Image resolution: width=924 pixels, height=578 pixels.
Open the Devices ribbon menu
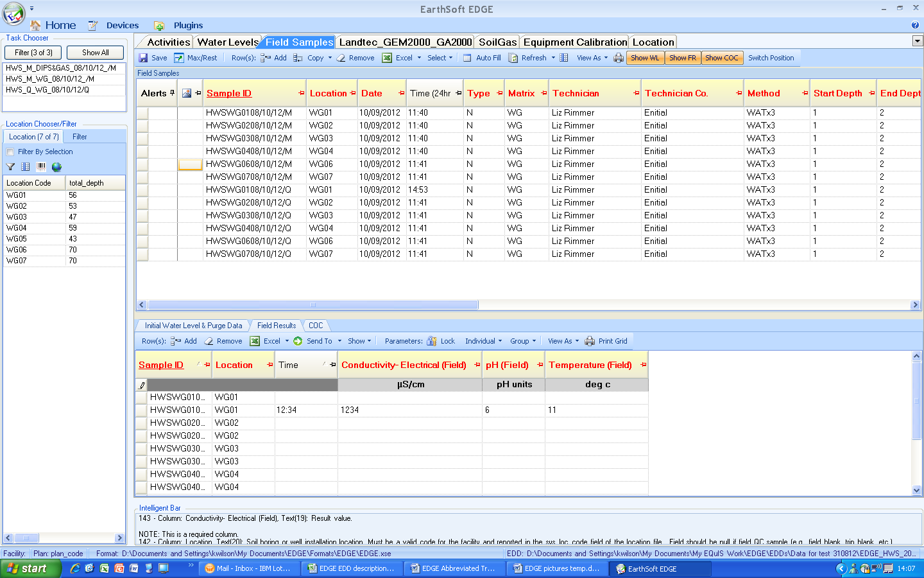(122, 26)
